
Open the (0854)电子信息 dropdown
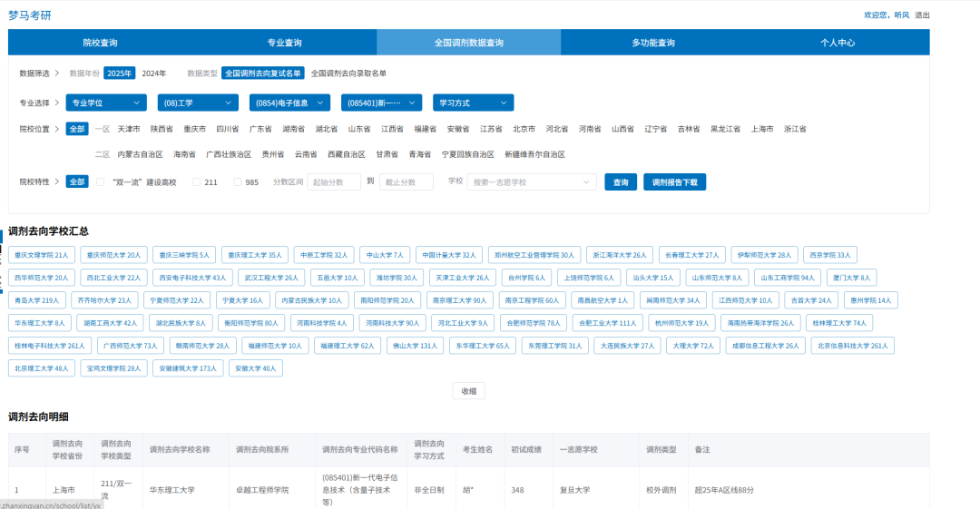(x=289, y=103)
